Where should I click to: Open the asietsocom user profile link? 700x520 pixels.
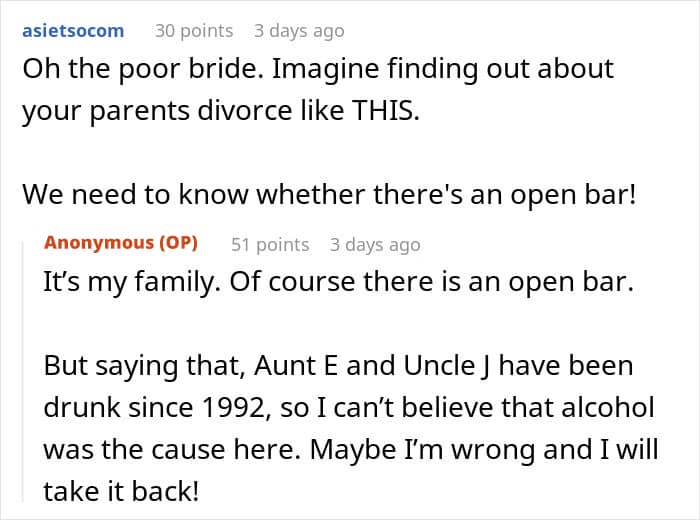[73, 31]
